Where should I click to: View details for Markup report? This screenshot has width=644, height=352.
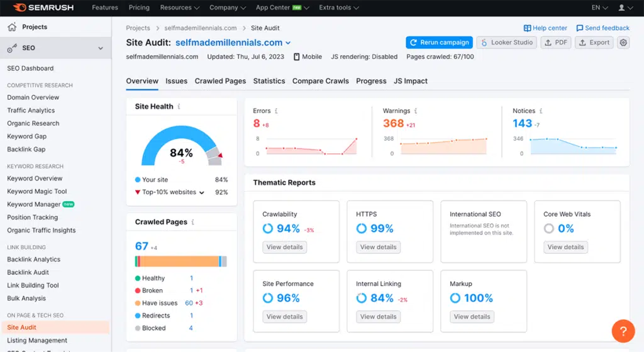[x=472, y=317]
